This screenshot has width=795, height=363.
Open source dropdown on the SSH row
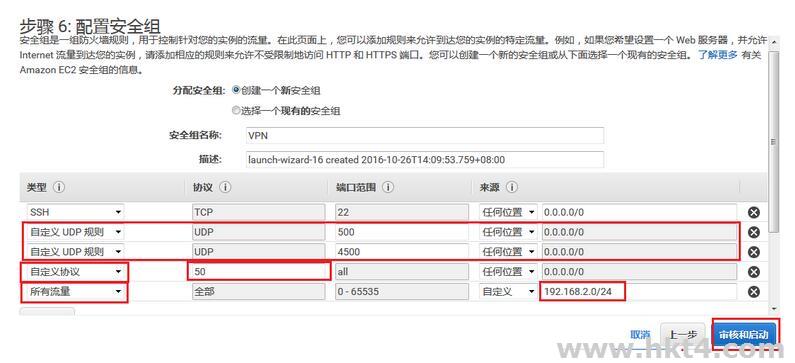509,212
